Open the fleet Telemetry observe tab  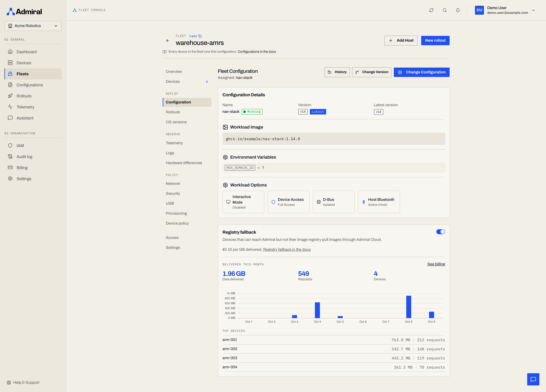(x=187, y=143)
